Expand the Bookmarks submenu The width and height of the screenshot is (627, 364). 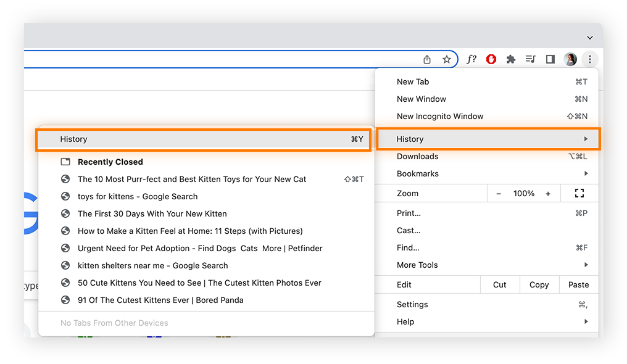[417, 173]
